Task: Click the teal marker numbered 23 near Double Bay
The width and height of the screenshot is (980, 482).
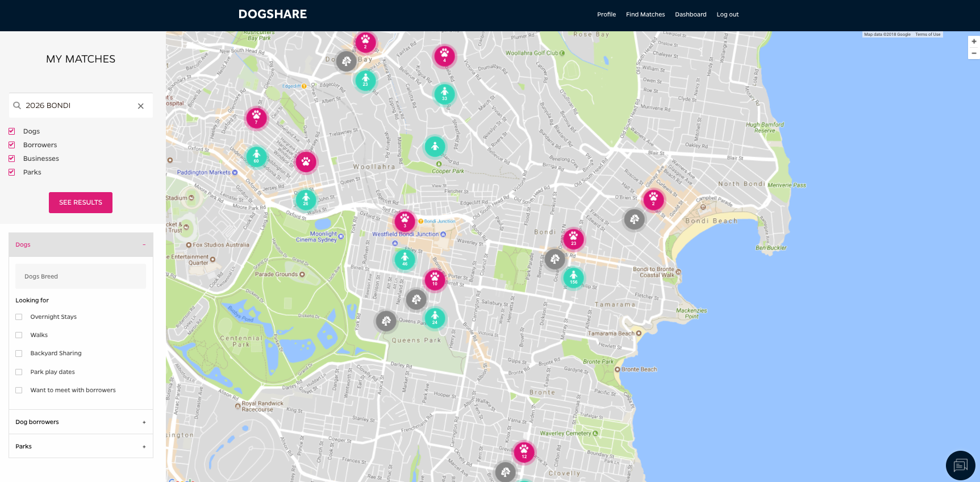Action: point(365,80)
